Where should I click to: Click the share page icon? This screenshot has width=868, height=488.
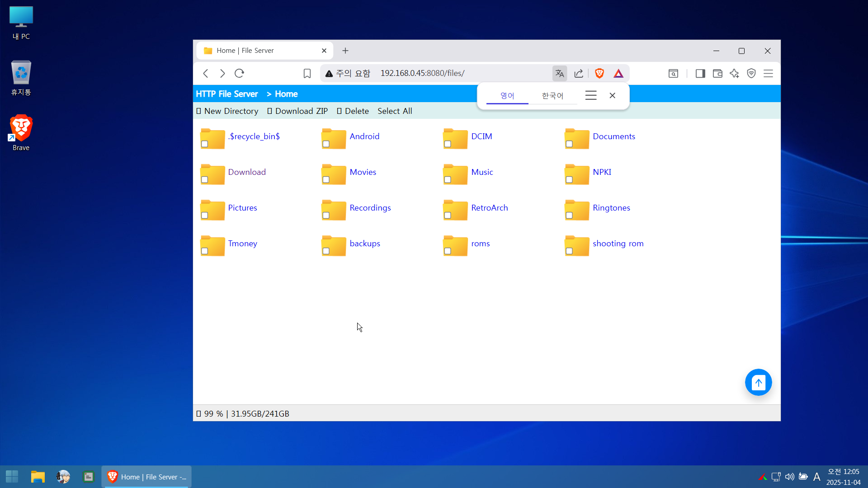[x=579, y=73]
